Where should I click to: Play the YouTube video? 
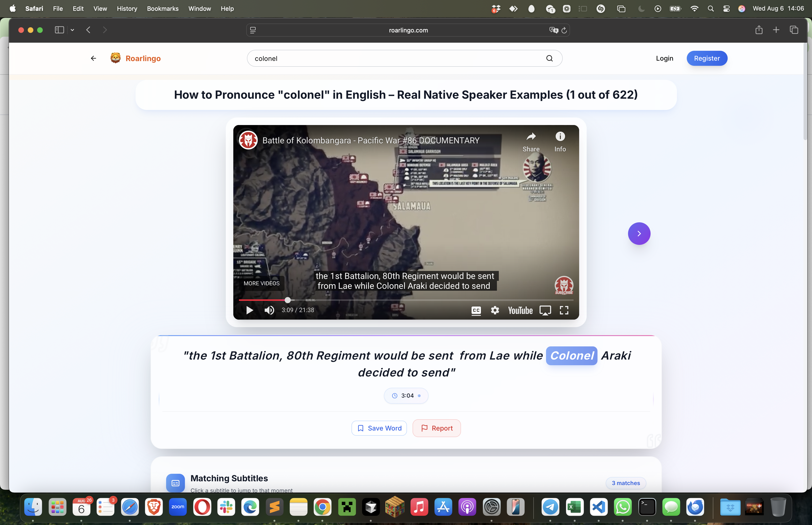250,310
